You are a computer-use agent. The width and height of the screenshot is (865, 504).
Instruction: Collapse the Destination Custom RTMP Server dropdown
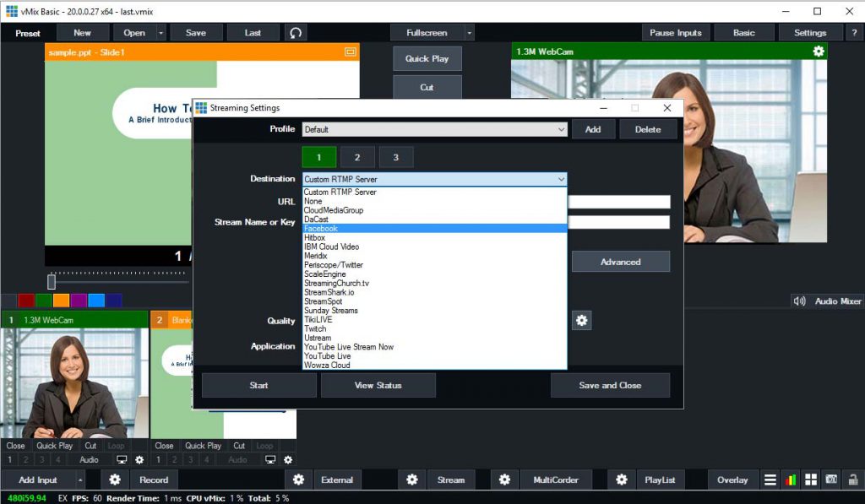(x=561, y=179)
